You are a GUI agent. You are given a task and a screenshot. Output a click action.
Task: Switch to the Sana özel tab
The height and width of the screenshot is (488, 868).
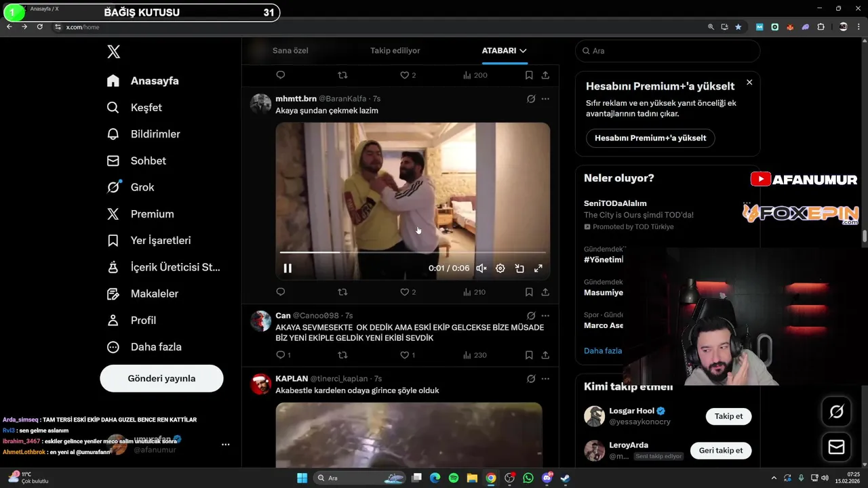click(290, 51)
